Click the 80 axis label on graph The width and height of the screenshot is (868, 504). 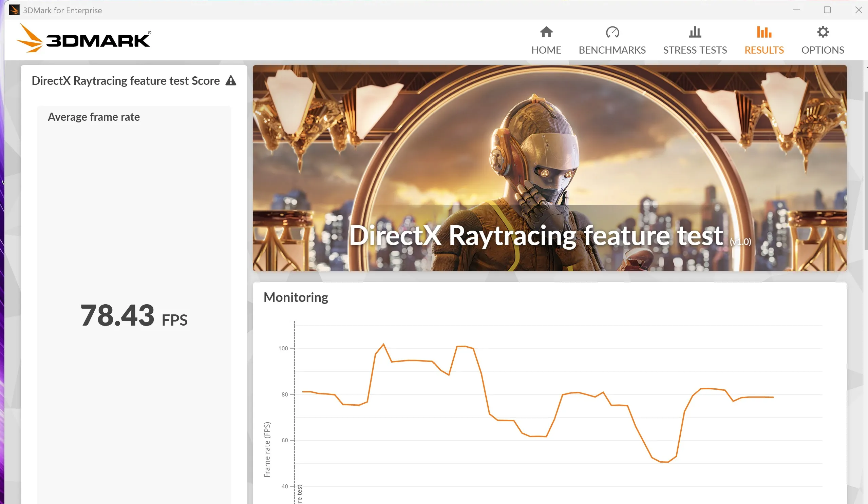coord(284,394)
